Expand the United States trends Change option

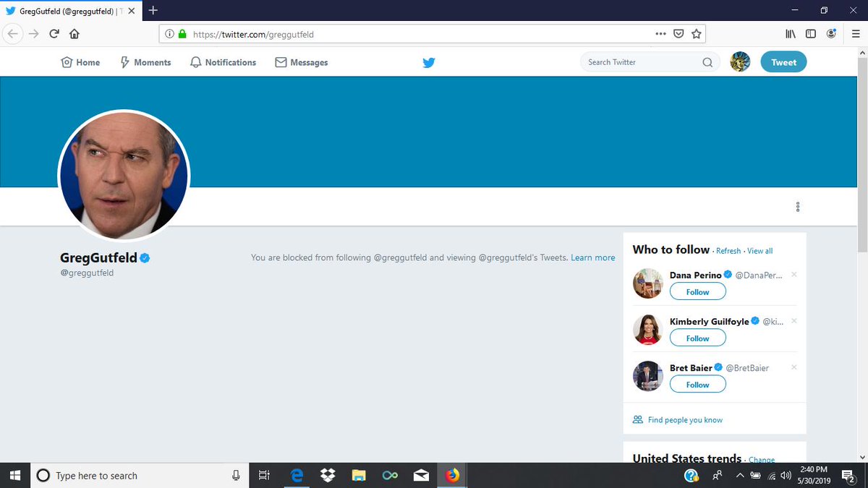[762, 460]
